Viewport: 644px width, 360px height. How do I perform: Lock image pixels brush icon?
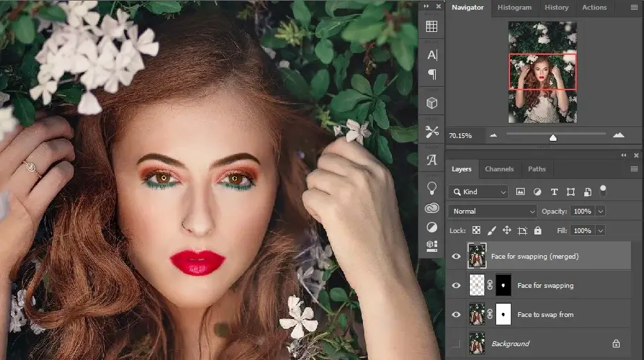pyautogui.click(x=491, y=230)
